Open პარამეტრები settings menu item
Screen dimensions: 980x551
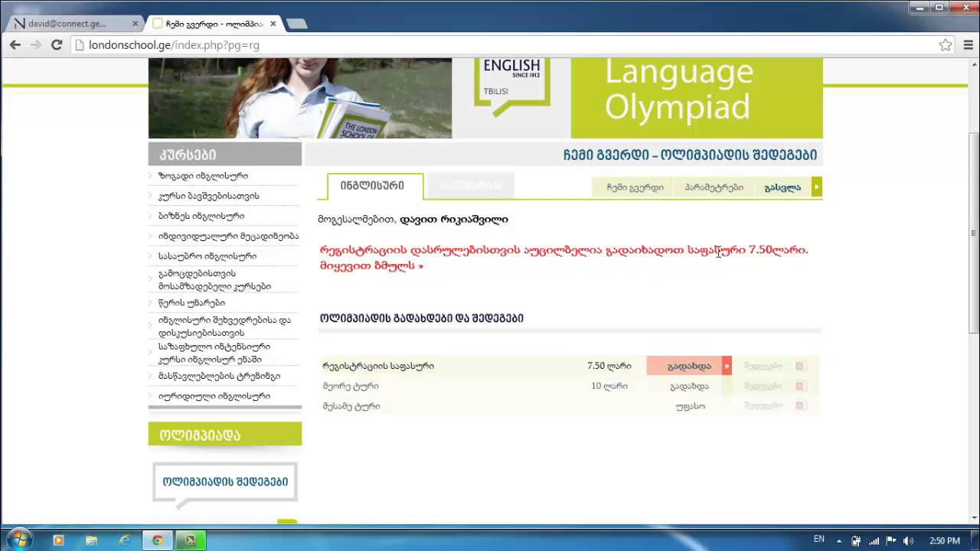(x=714, y=187)
